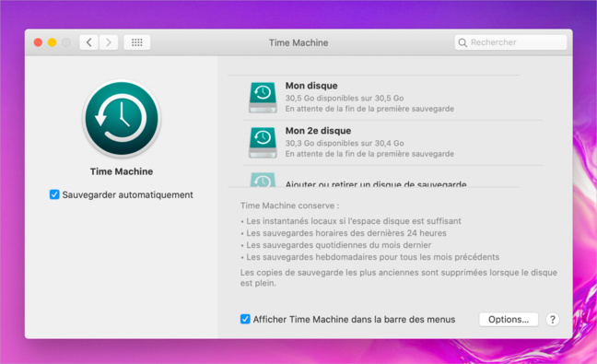Go forward with the right chevron
Viewport: 597px width, 364px height.
point(109,42)
